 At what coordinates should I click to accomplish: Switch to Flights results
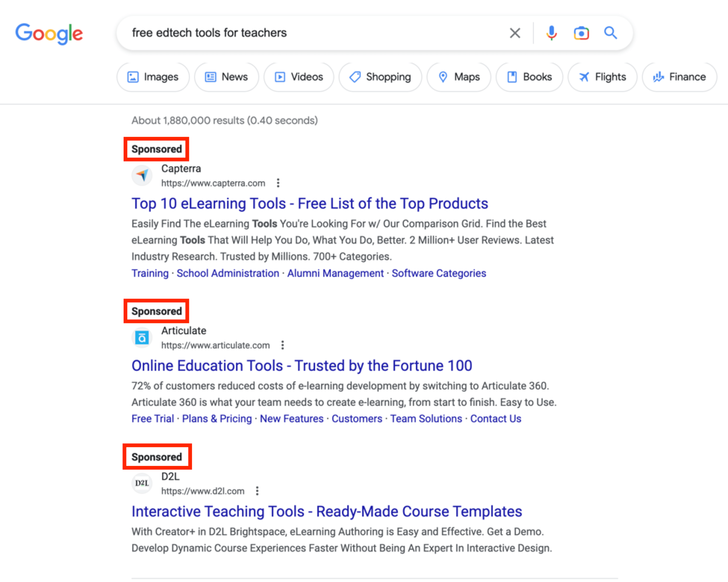(x=603, y=77)
